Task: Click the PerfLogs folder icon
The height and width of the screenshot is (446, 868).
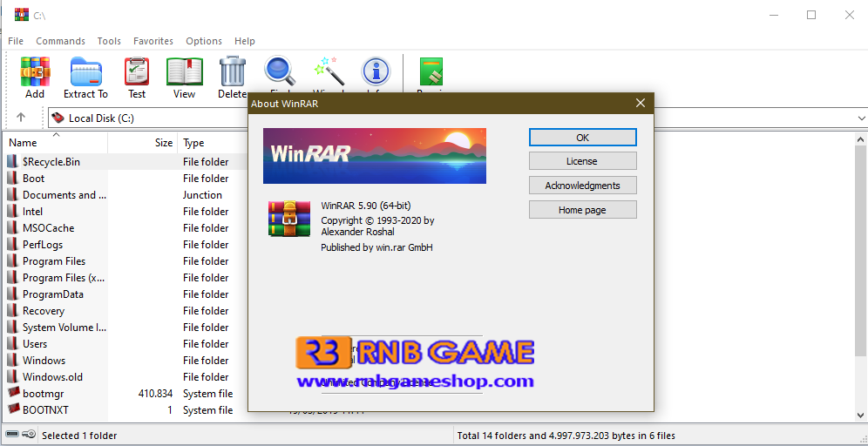Action: point(13,245)
